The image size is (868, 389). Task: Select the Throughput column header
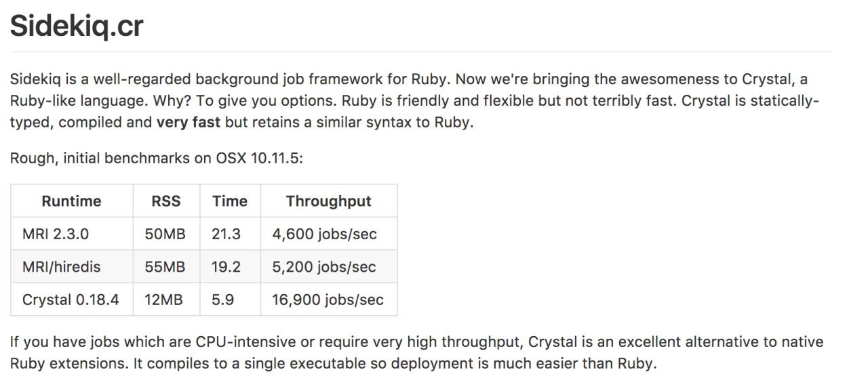(x=329, y=201)
